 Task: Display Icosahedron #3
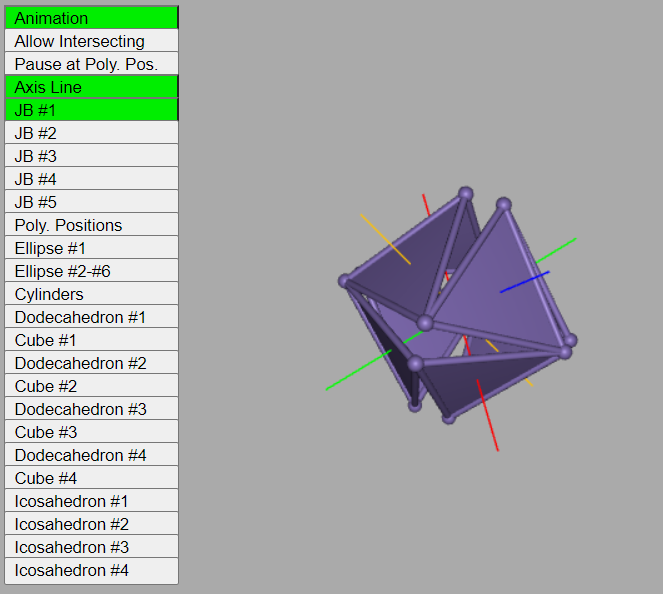point(91,547)
